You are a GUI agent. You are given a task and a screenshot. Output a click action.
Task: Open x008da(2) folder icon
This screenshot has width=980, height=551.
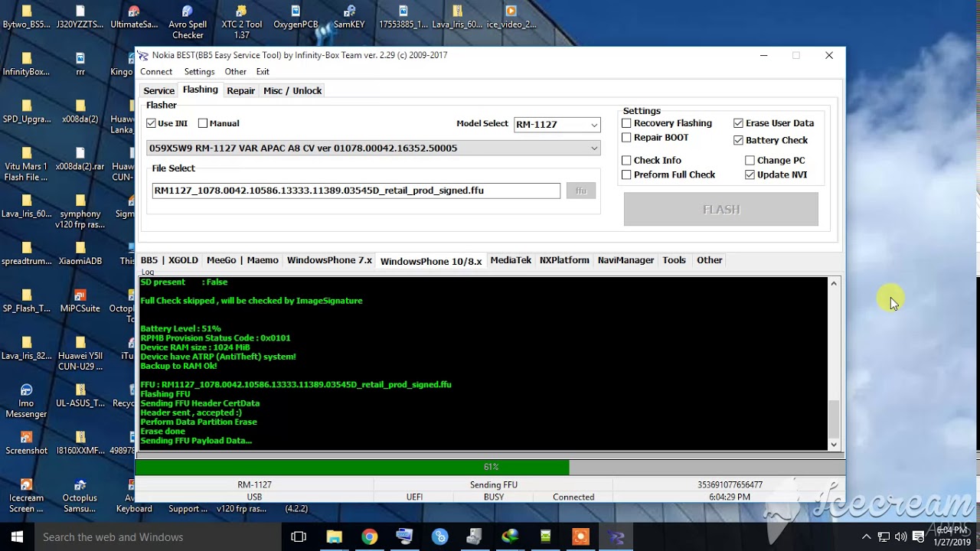80,112
